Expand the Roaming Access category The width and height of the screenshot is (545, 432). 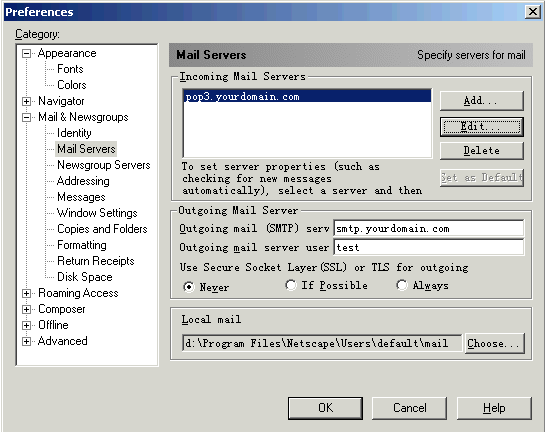(26, 294)
